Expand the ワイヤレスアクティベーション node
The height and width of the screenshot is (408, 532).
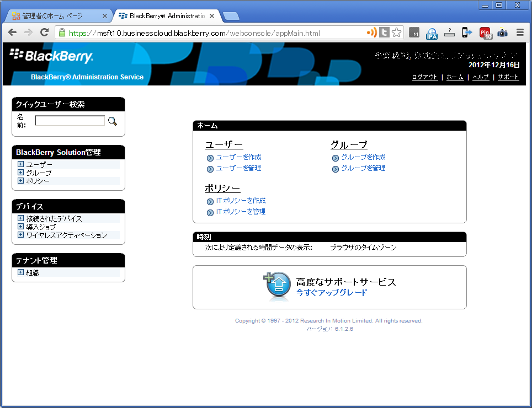coord(20,235)
